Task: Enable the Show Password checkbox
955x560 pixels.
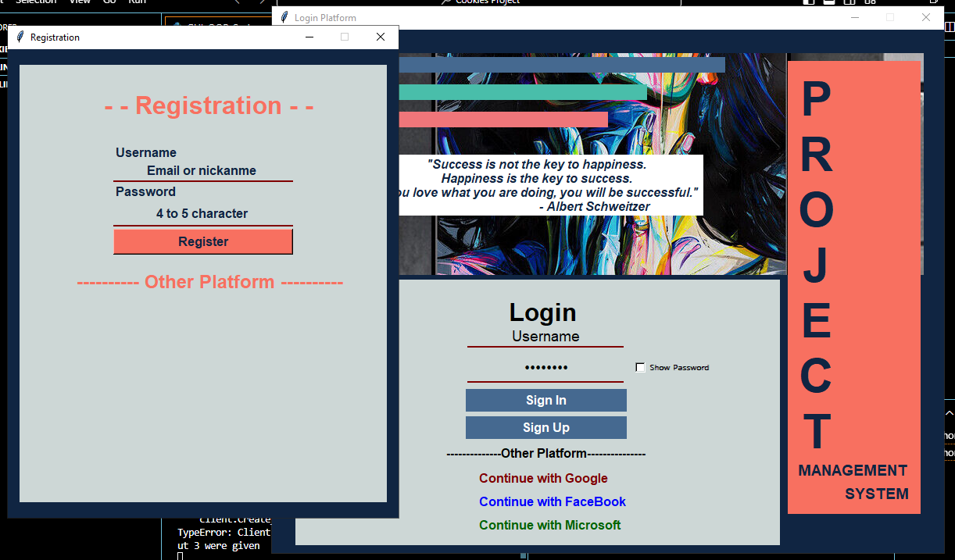Action: [640, 367]
